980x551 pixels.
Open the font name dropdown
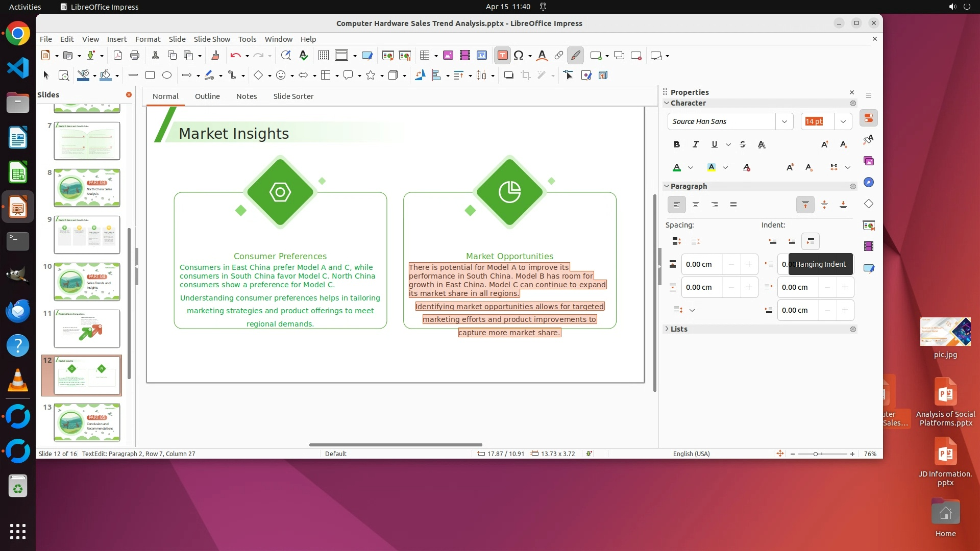click(784, 121)
